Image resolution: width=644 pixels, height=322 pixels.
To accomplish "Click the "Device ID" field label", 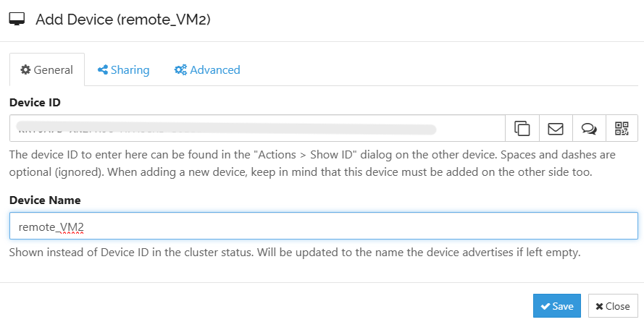I will [34, 103].
